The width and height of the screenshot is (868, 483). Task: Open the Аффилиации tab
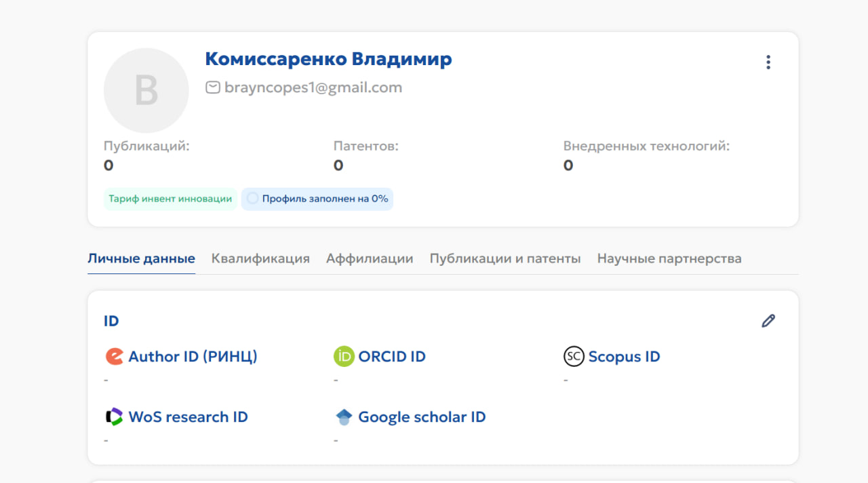tap(370, 258)
